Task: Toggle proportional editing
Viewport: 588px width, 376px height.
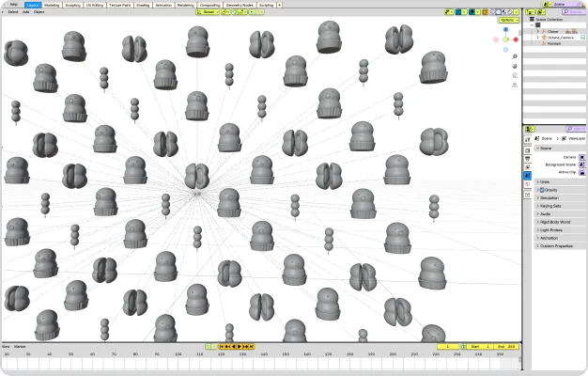Action: [x=252, y=12]
